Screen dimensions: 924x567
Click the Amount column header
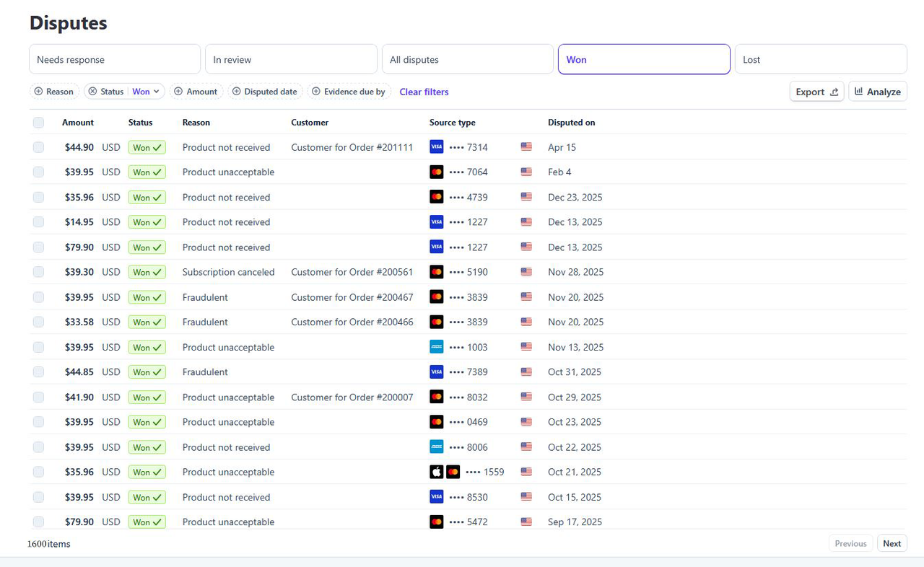click(78, 123)
